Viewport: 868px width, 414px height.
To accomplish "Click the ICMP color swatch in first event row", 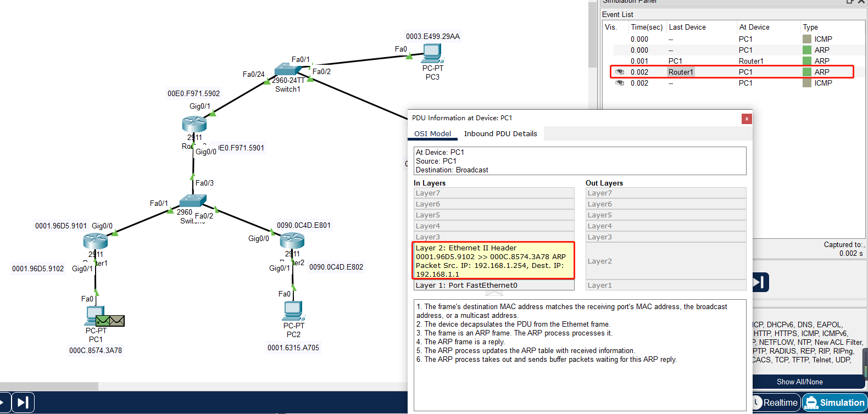I will (x=807, y=39).
